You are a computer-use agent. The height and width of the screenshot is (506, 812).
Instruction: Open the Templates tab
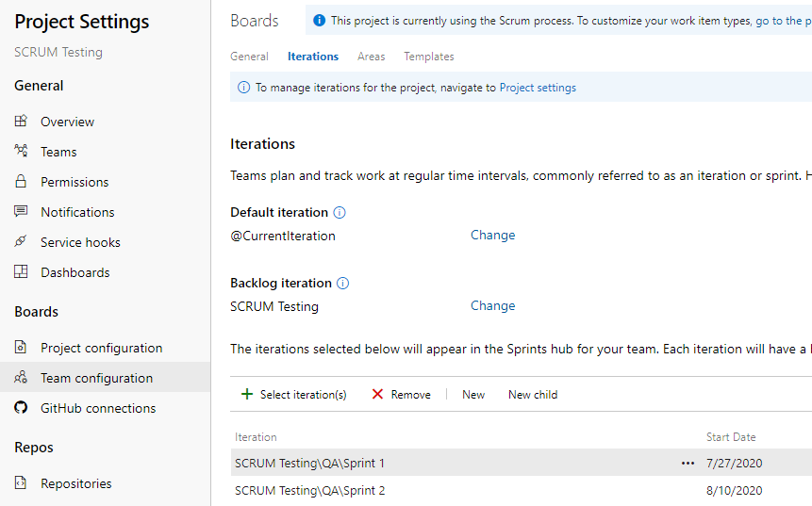[429, 57]
